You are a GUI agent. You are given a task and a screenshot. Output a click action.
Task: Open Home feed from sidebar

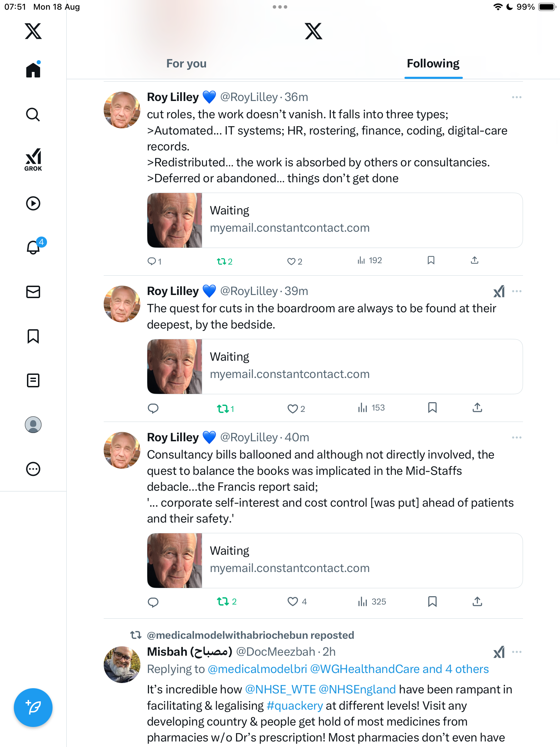click(x=33, y=70)
